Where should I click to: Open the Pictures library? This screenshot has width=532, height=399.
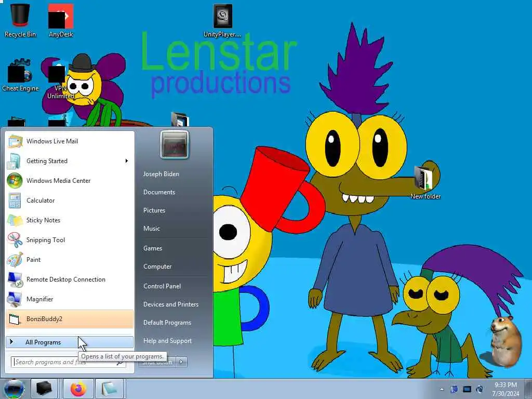click(x=154, y=210)
